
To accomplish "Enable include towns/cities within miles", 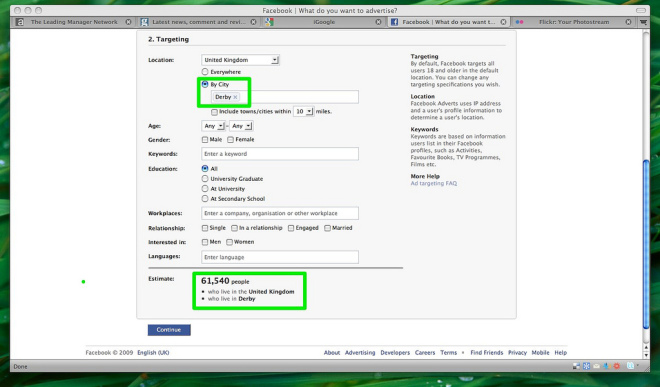I will [214, 112].
